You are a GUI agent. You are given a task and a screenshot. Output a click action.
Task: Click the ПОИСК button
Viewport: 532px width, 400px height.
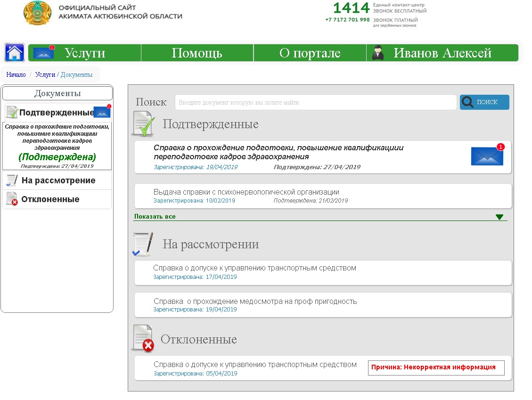tap(484, 102)
